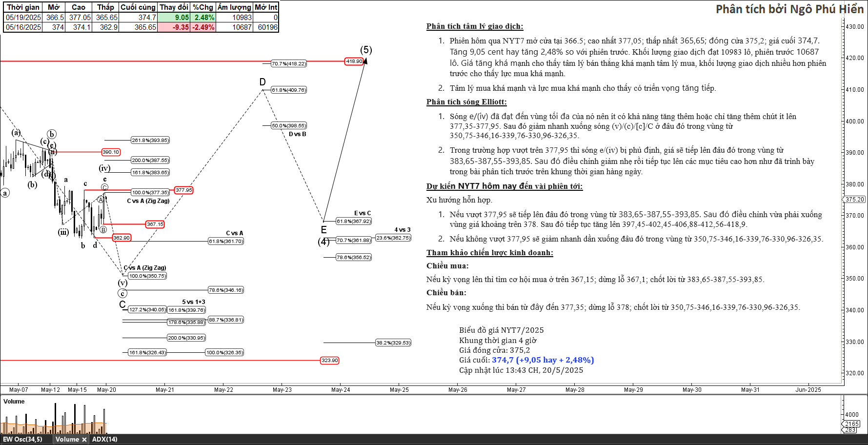Select the 390.10 red price label
This screenshot has height=445, width=868.
tap(111, 152)
